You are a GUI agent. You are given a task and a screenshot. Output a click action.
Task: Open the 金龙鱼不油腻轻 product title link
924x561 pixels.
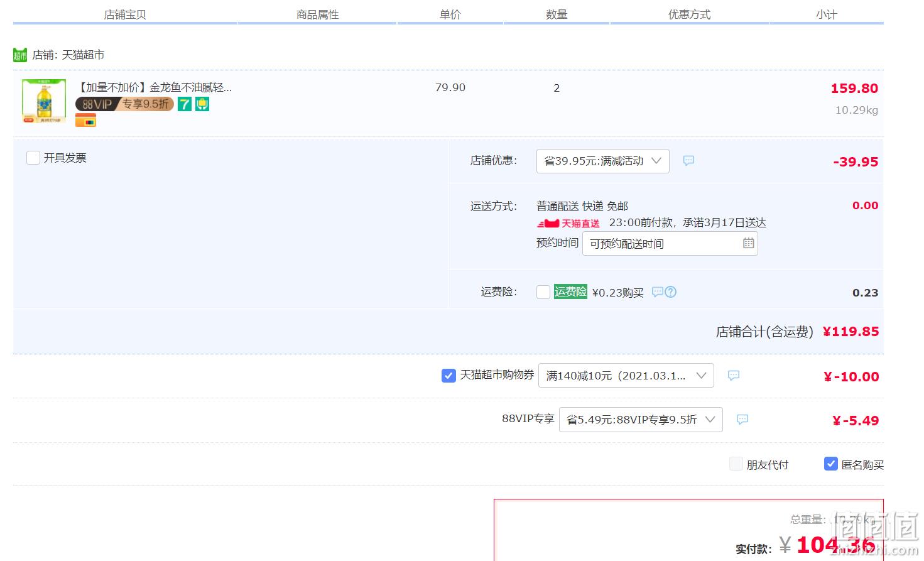[x=155, y=87]
